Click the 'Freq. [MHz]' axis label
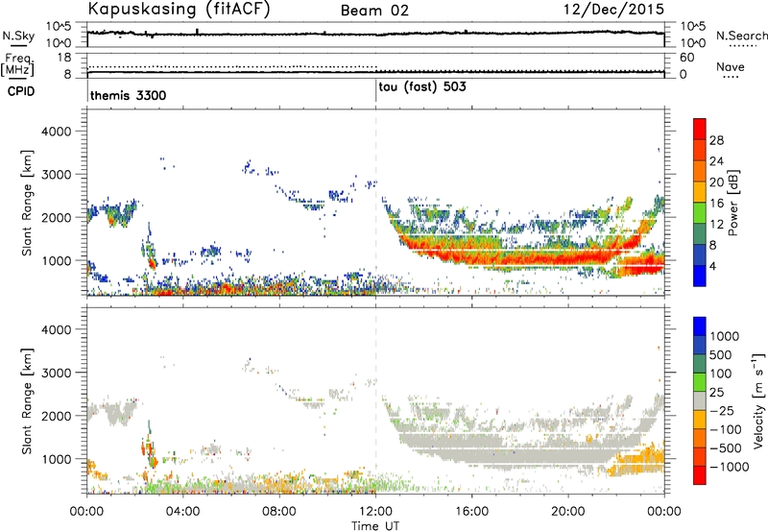 coord(18,64)
